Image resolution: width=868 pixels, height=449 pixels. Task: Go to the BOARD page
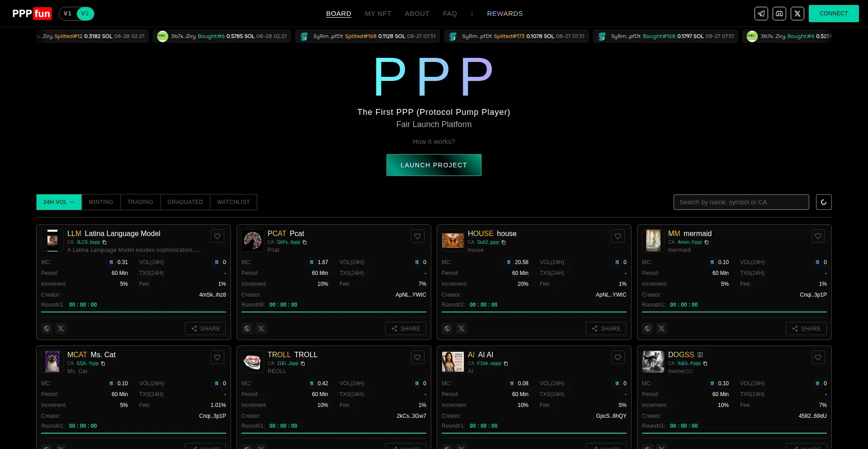339,14
